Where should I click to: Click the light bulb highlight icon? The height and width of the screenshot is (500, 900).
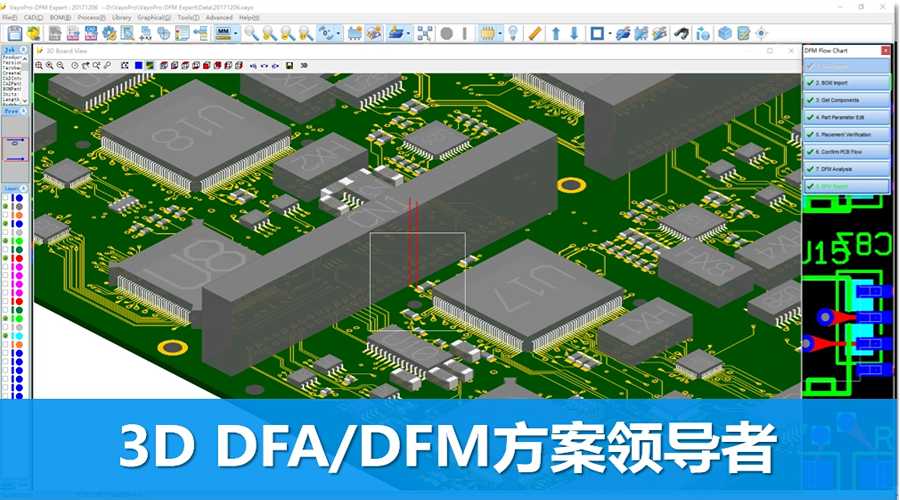tap(513, 33)
